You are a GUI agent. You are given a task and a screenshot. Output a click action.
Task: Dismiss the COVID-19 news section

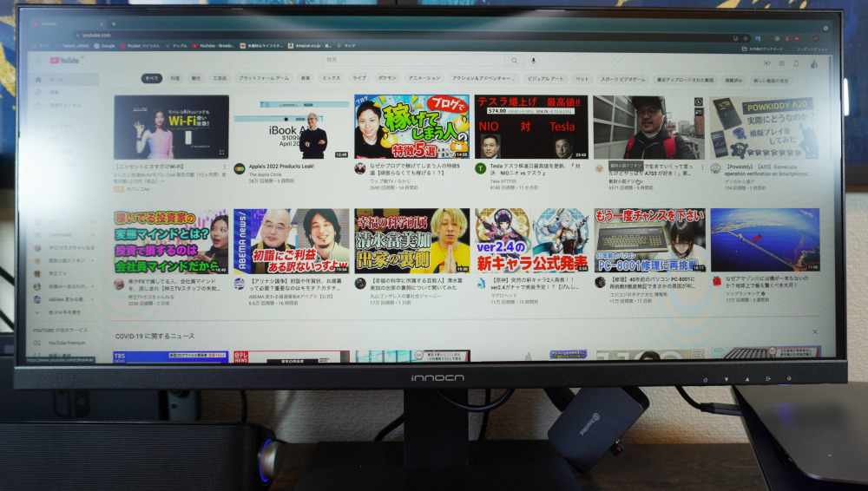pos(814,332)
